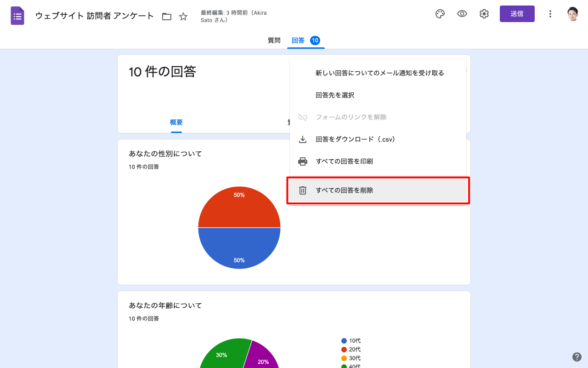588x368 pixels.
Task: Click the blue 10代 legend swatch
Action: [344, 341]
